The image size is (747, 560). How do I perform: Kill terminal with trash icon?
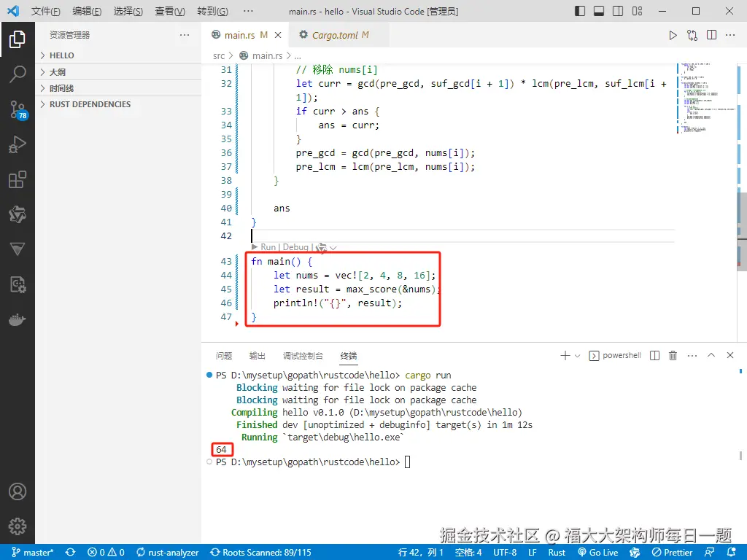pyautogui.click(x=673, y=355)
